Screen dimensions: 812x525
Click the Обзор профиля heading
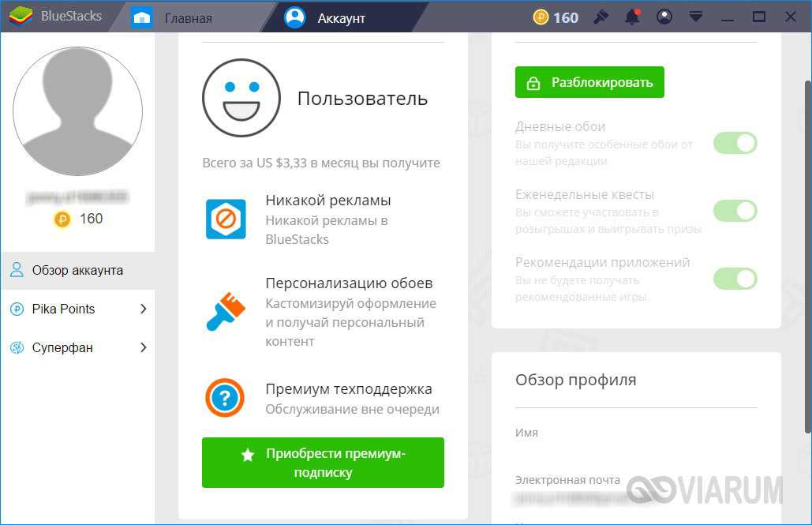tap(576, 380)
